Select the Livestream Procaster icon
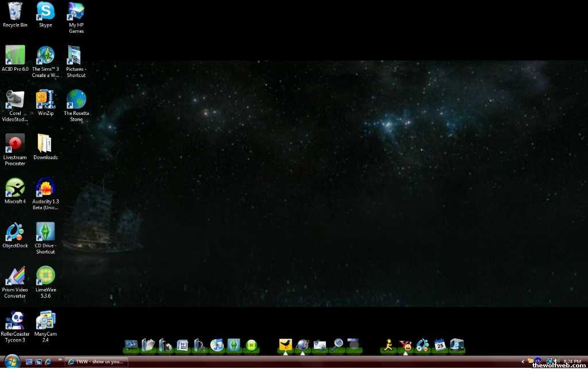This screenshot has width=588, height=369. click(15, 144)
